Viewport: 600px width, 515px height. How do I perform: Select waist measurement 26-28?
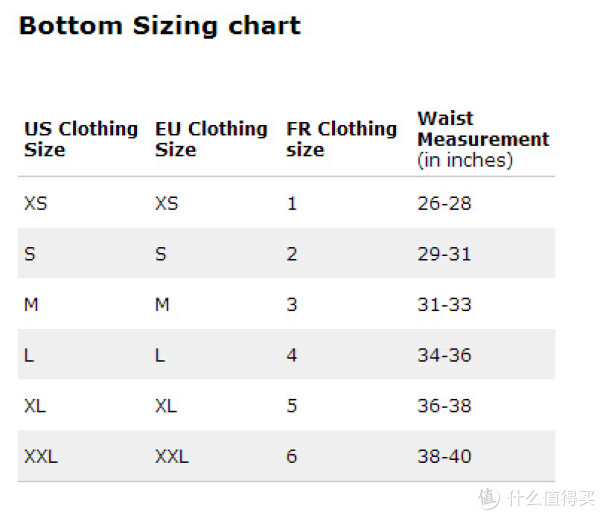coord(444,203)
